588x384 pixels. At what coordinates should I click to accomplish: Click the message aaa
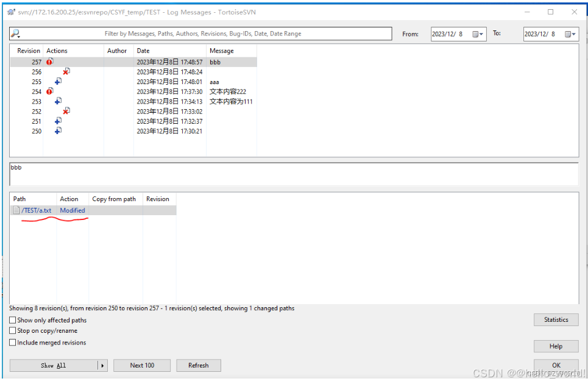(214, 82)
